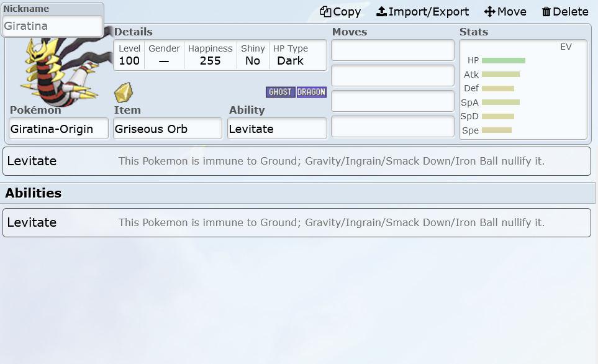
Task: Change the Griseous Orb item field
Action: [168, 129]
